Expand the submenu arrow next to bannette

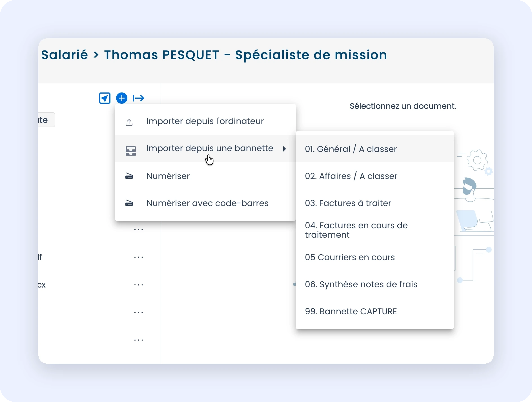[285, 149]
